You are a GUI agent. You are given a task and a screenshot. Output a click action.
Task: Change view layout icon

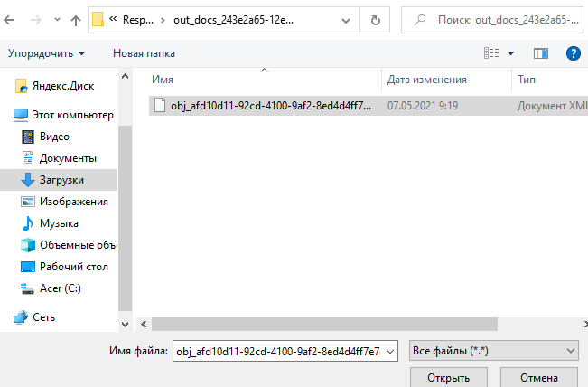coord(492,53)
